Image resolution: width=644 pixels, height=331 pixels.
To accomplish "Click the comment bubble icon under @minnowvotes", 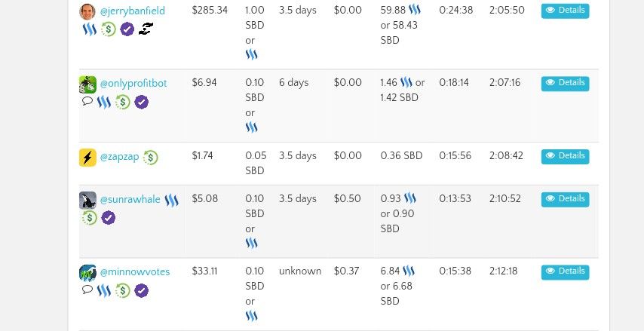I will coord(87,290).
